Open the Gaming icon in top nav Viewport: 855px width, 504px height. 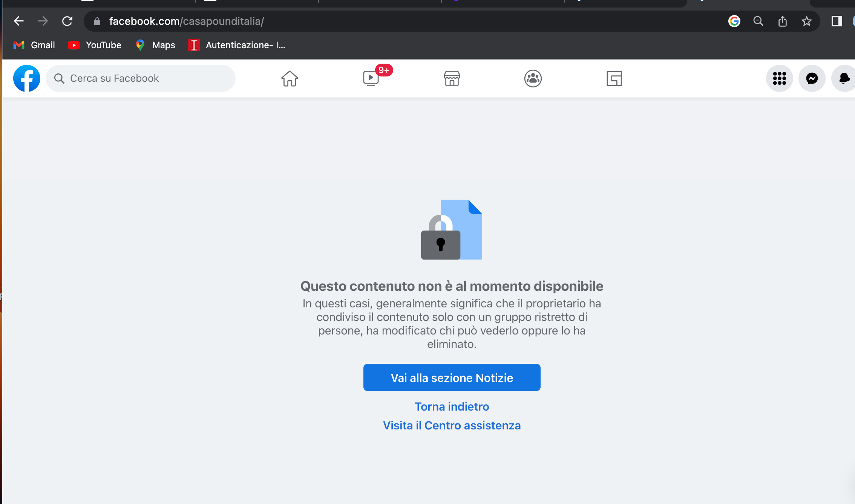click(x=614, y=78)
